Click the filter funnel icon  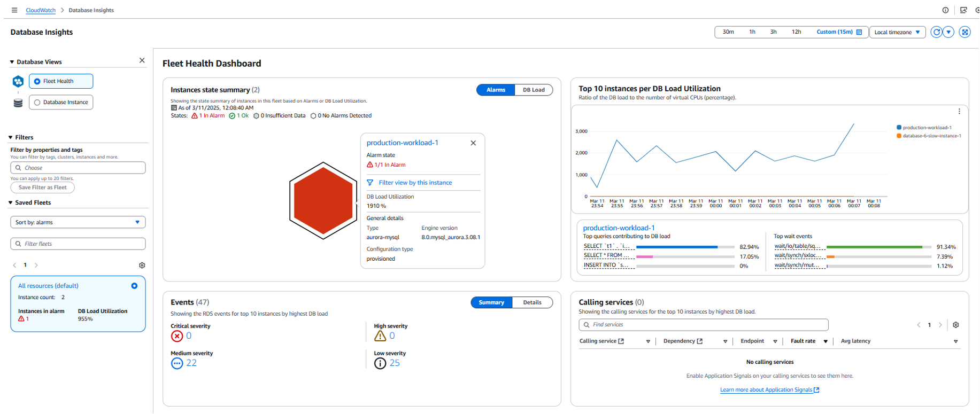(x=370, y=183)
